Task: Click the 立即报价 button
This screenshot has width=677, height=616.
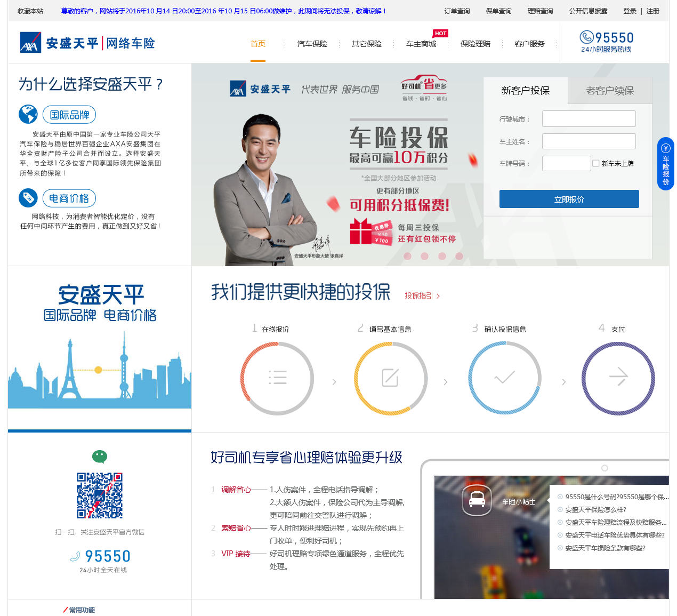Action: click(x=569, y=199)
